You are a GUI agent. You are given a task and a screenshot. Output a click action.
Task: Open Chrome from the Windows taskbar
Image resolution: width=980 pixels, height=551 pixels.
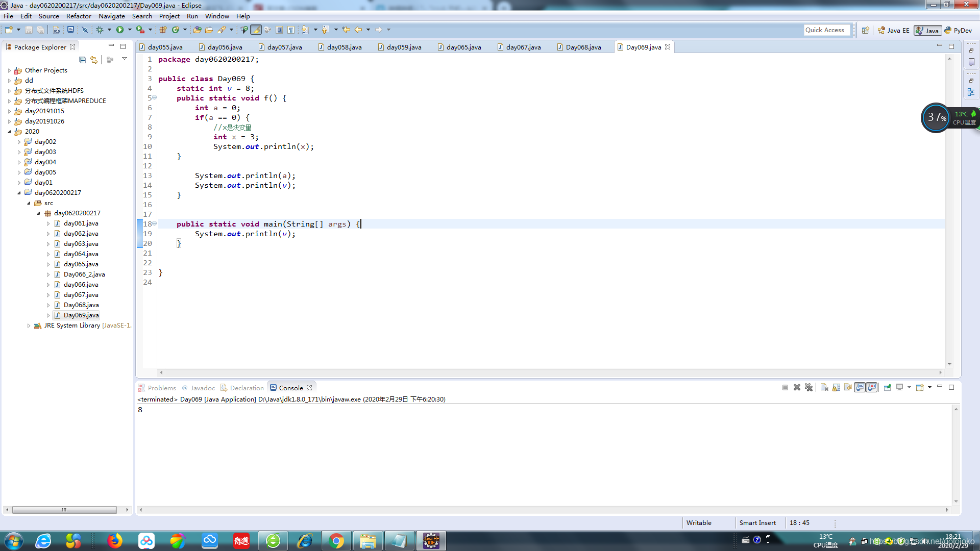pyautogui.click(x=336, y=541)
